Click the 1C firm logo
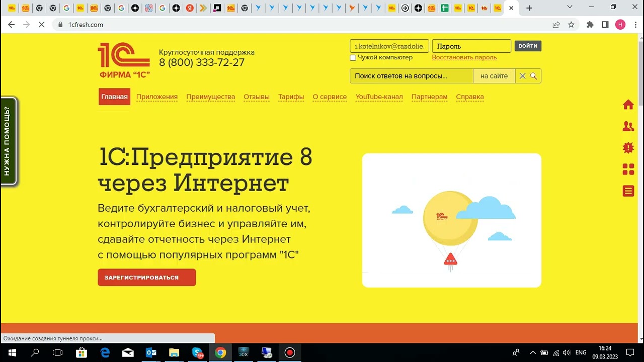This screenshot has height=362, width=644. click(124, 60)
